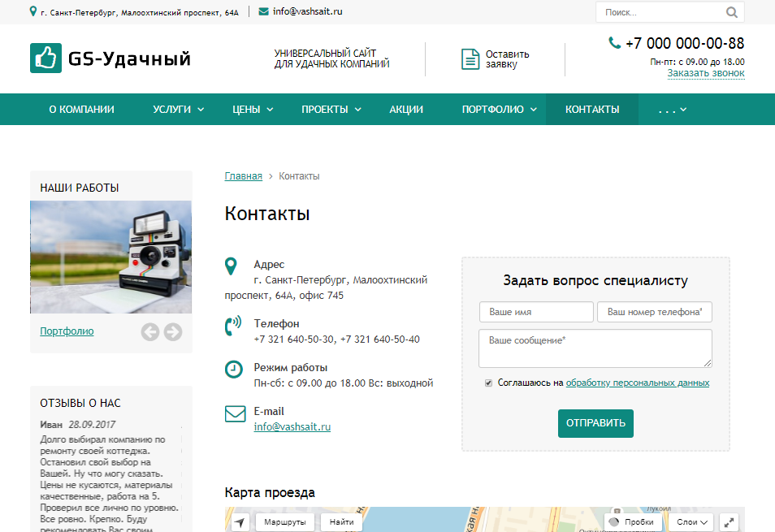Click the GS-Удачный thumbs-up logo
Screen dimensions: 775x532
[45, 58]
